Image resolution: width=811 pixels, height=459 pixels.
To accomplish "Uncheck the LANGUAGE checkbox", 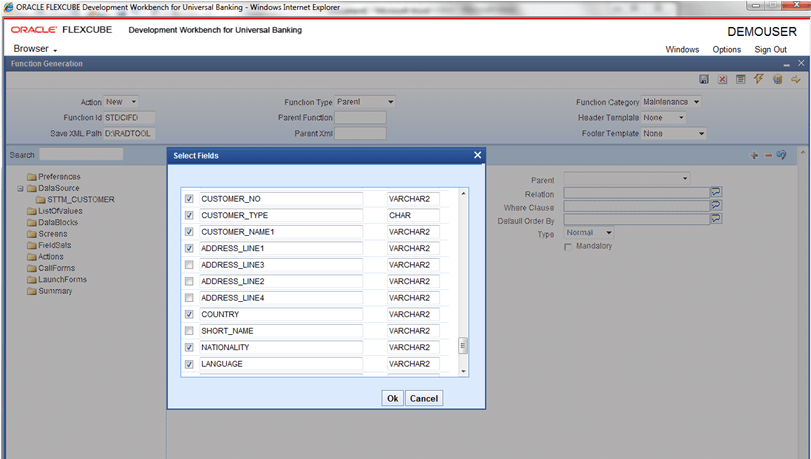I will click(x=189, y=364).
